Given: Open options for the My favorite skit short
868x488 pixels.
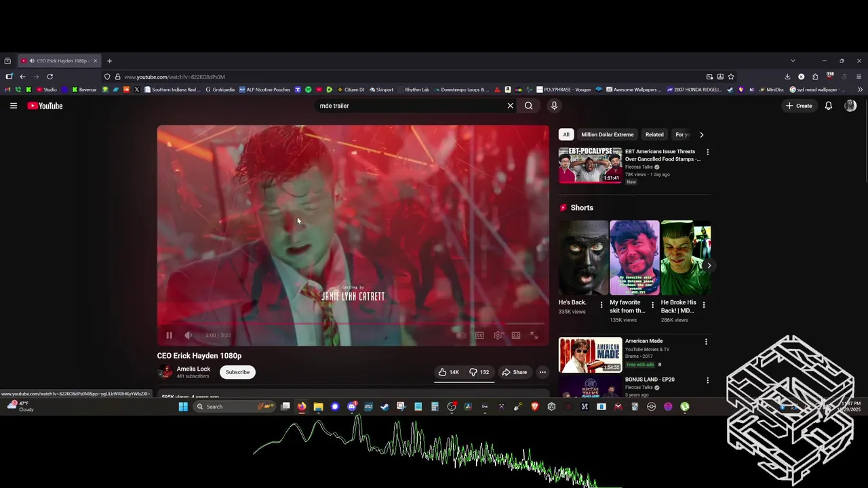Looking at the screenshot, I should (652, 305).
